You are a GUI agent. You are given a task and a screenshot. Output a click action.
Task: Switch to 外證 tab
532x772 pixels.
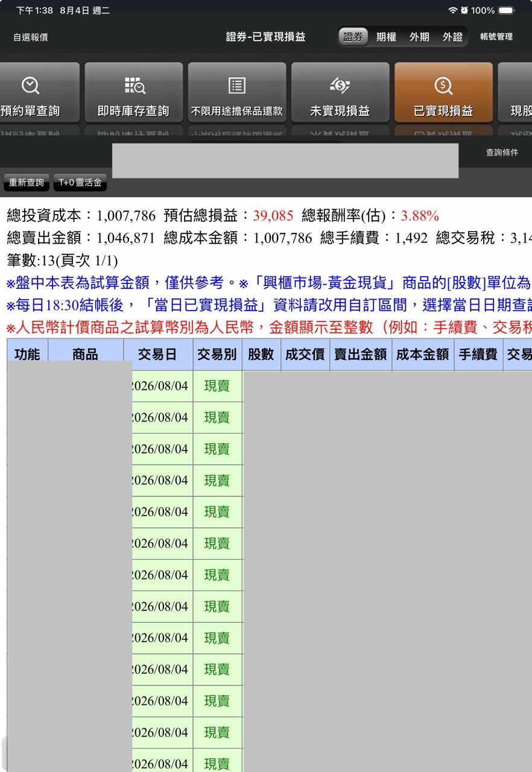[x=452, y=37]
